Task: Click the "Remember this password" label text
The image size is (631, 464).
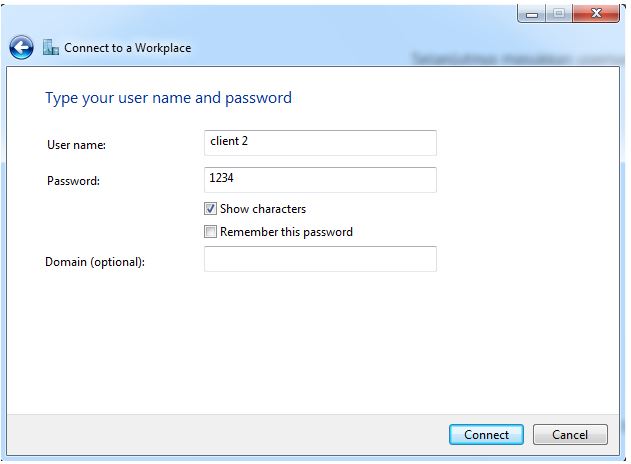Action: (286, 232)
